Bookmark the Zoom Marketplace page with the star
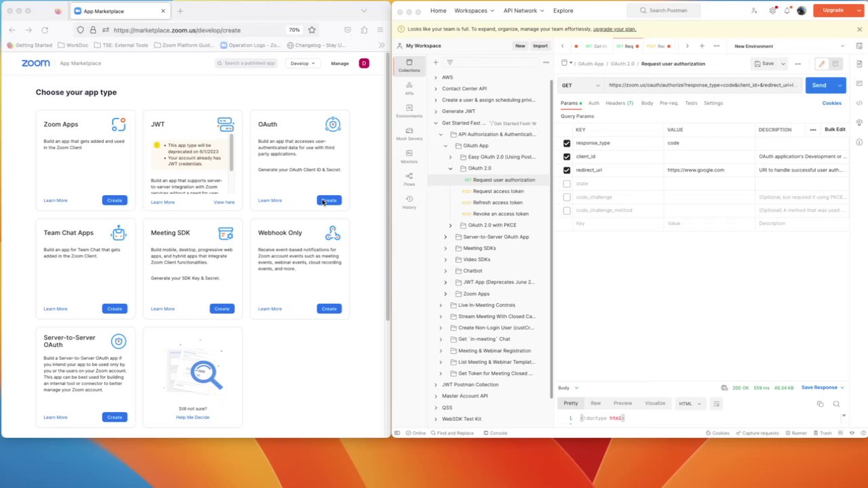The width and height of the screenshot is (868, 488). coord(312,30)
